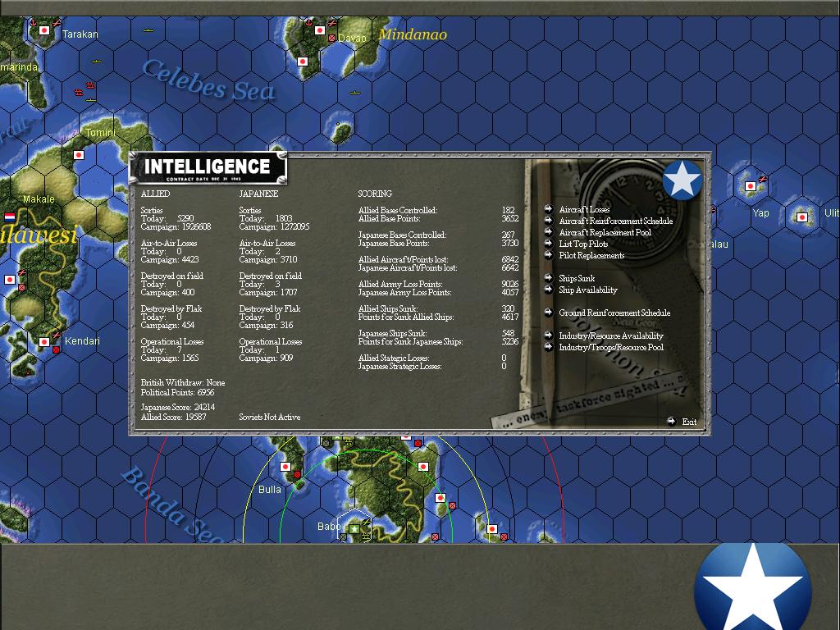Viewport: 840px width, 630px height.
Task: Click arrow beside Industry/Troops/Resource Pool
Action: (x=548, y=347)
